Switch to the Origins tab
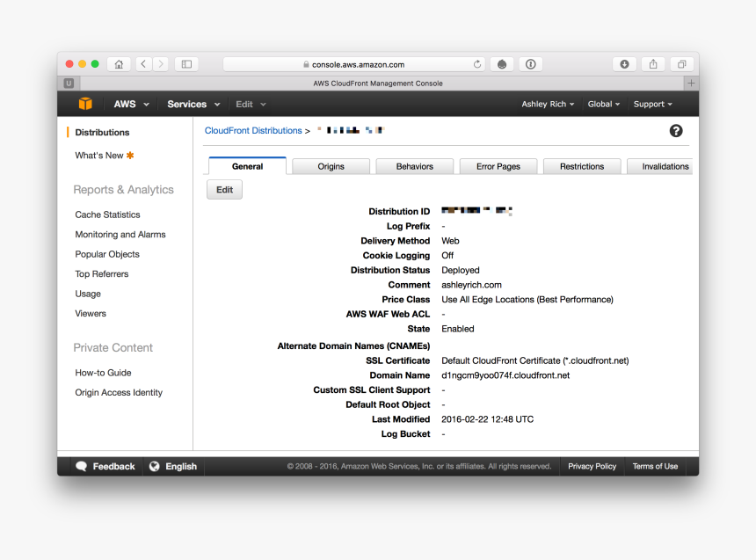 click(331, 166)
